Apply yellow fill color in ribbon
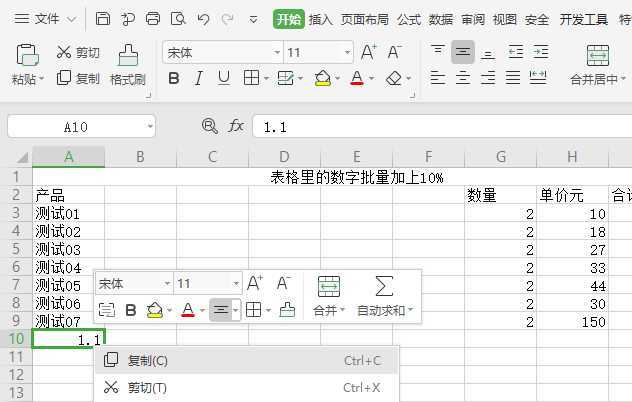Screen dimensions: 632x402 tap(323, 78)
